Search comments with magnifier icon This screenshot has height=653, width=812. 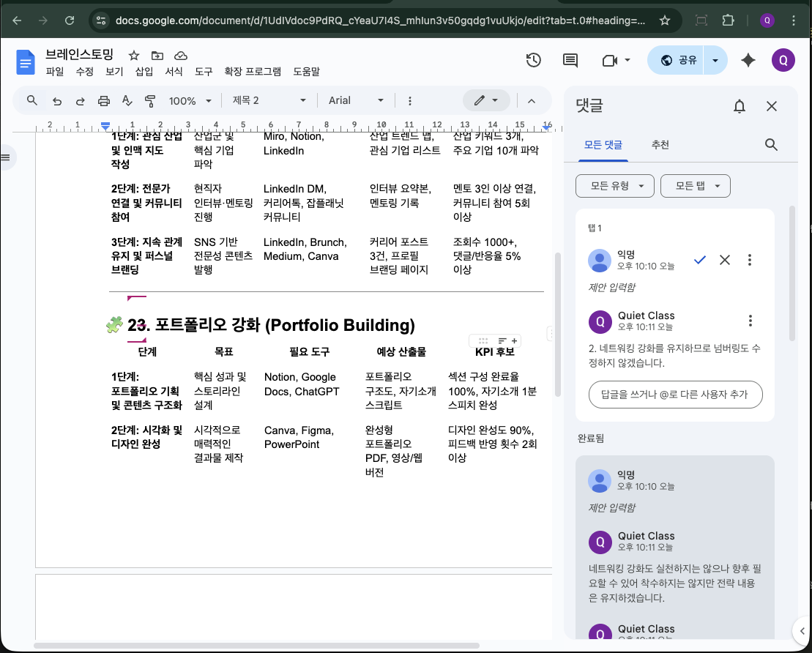coord(771,145)
